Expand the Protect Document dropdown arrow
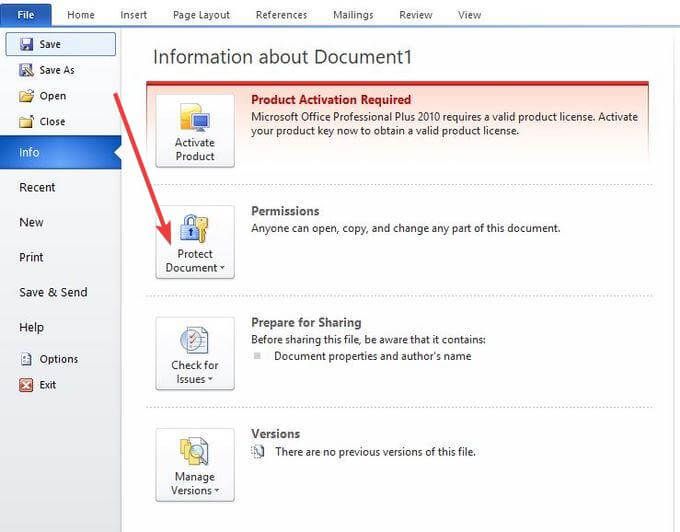Screen dimensions: 680x532 [x=222, y=268]
